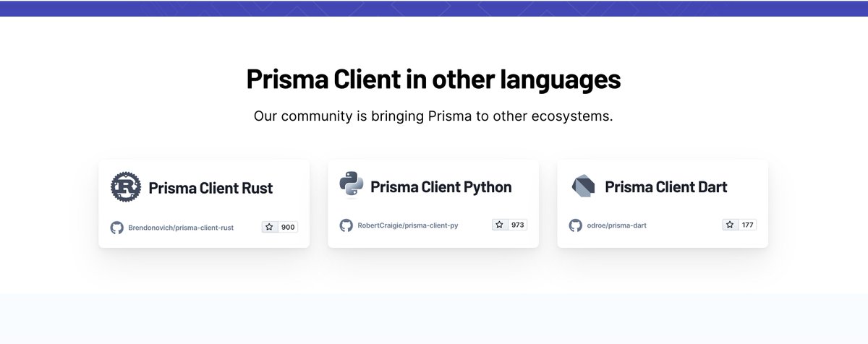Open odroe/prisma-dart repository link
868x344 pixels.
(617, 225)
